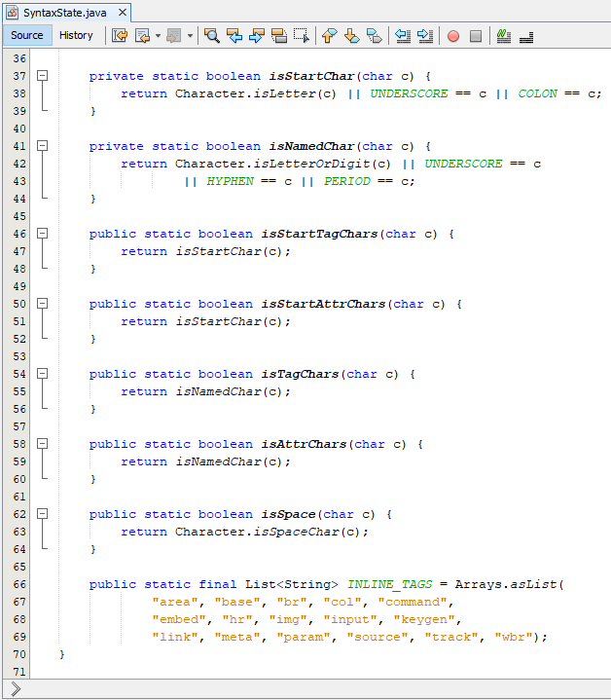The height and width of the screenshot is (700, 611).
Task: Collapse the isStartChar method fold
Action: 42,75
